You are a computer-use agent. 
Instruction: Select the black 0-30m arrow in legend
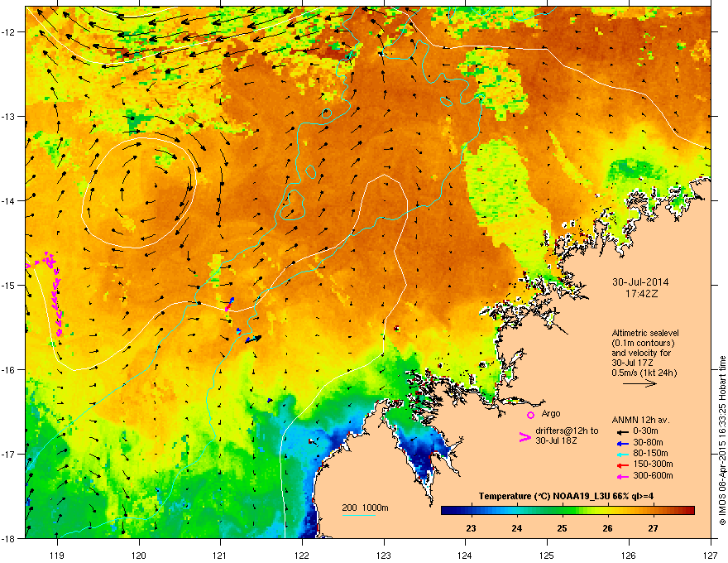pos(622,431)
